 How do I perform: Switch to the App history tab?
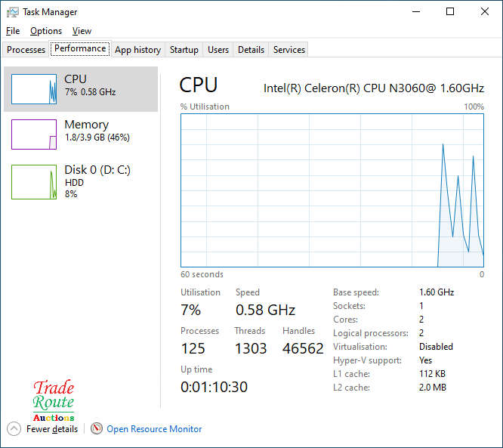tap(137, 50)
